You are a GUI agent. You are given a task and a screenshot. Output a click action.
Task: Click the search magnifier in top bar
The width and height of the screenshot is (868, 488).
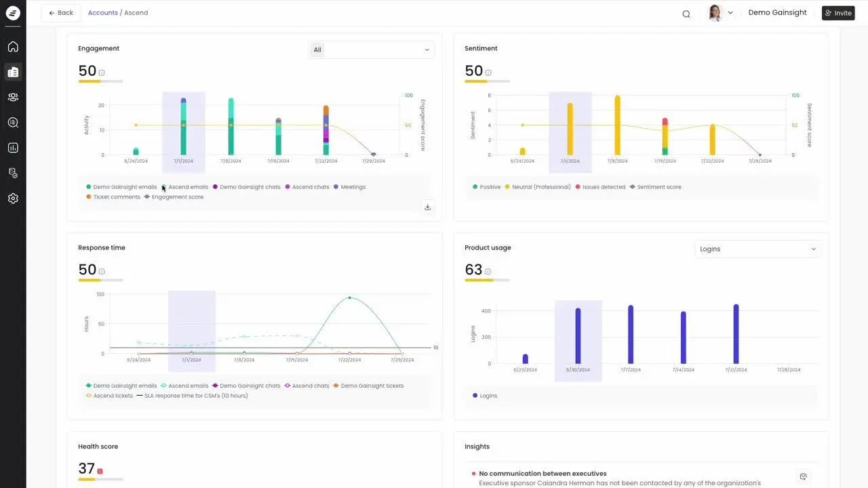click(686, 14)
